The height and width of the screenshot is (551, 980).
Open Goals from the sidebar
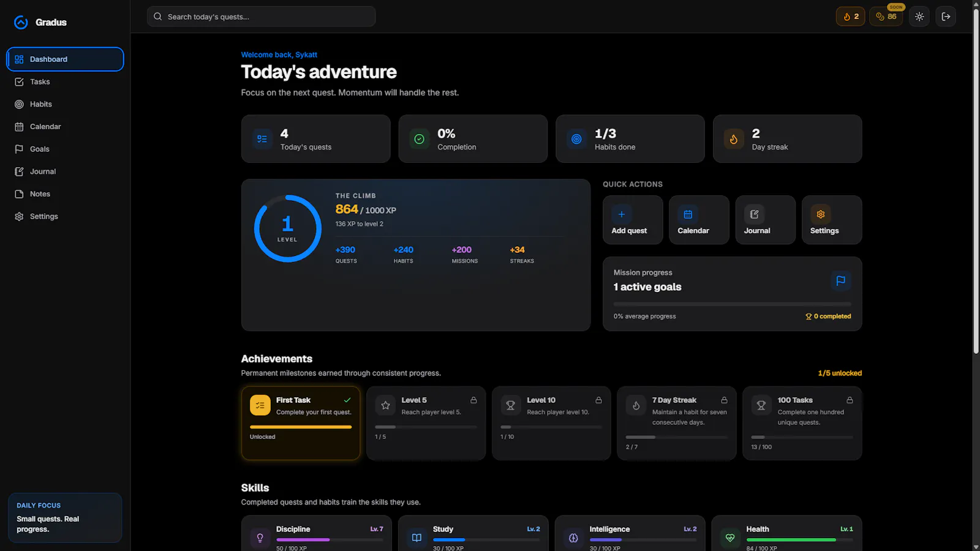click(x=65, y=149)
